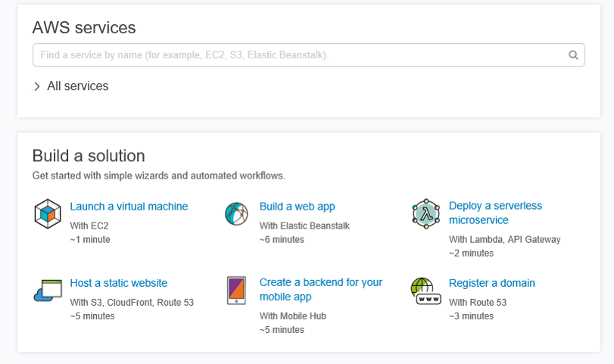Click the magnifier search icon
This screenshot has width=614, height=364.
pos(573,55)
